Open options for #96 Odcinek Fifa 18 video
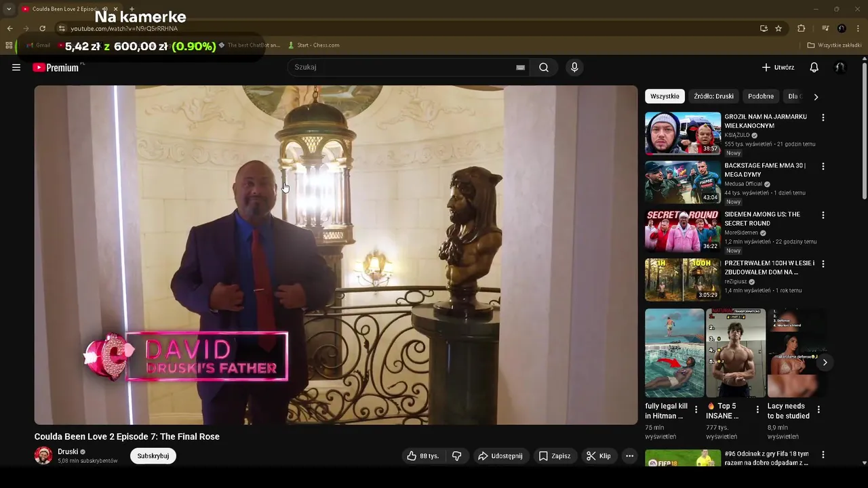Image resolution: width=868 pixels, height=488 pixels. pyautogui.click(x=823, y=455)
